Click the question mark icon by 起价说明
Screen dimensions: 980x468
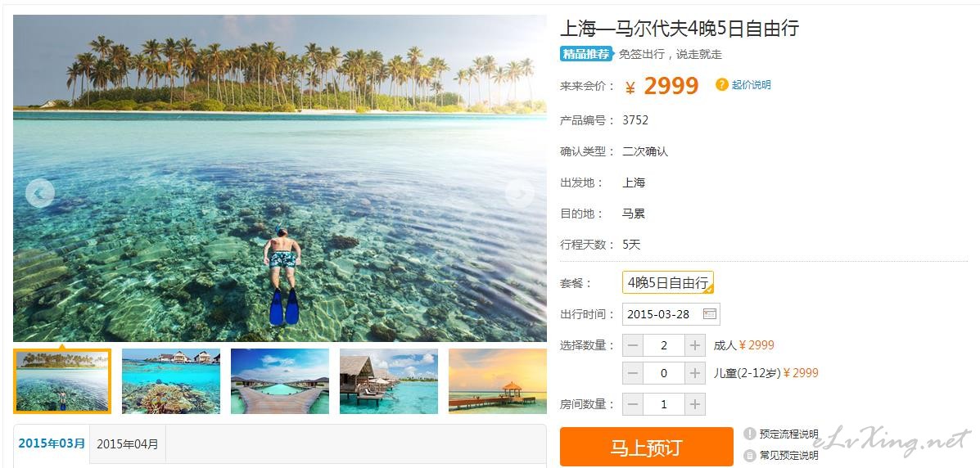click(x=722, y=84)
